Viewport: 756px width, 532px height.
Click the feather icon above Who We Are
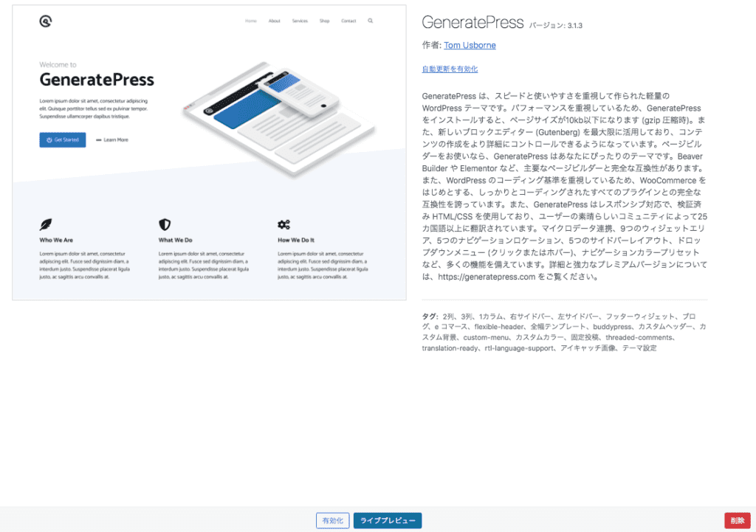pyautogui.click(x=46, y=224)
